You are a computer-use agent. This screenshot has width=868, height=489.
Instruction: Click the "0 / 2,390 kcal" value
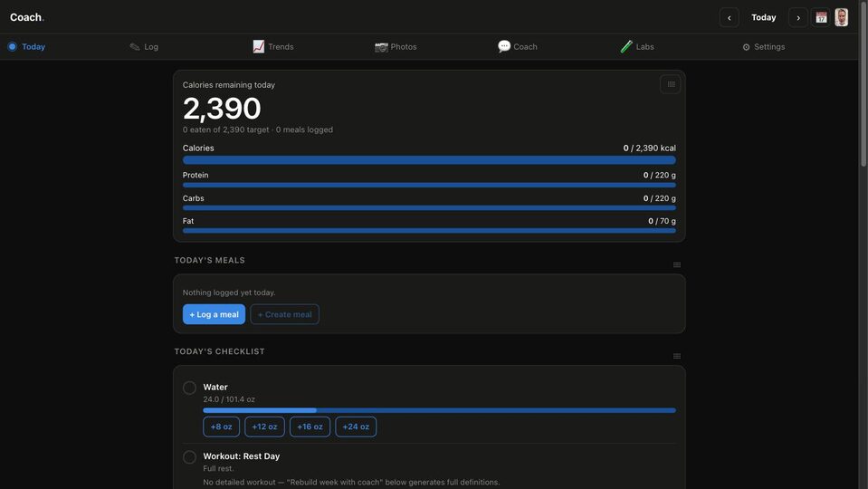(649, 148)
